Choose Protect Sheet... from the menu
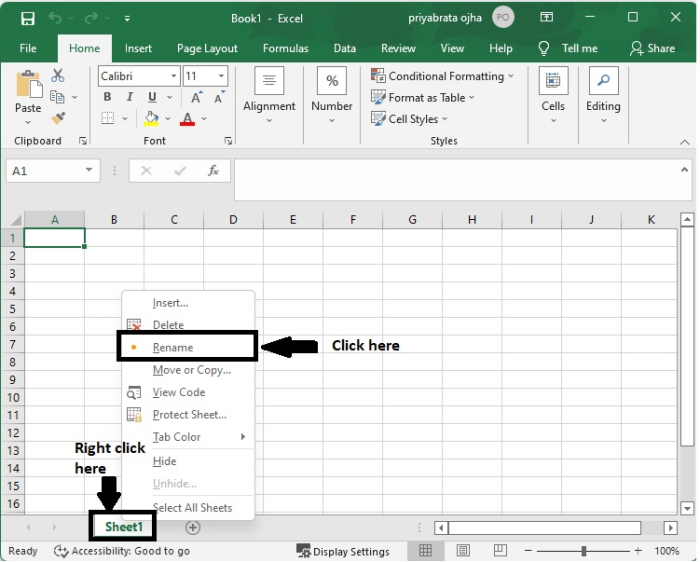 pos(188,415)
